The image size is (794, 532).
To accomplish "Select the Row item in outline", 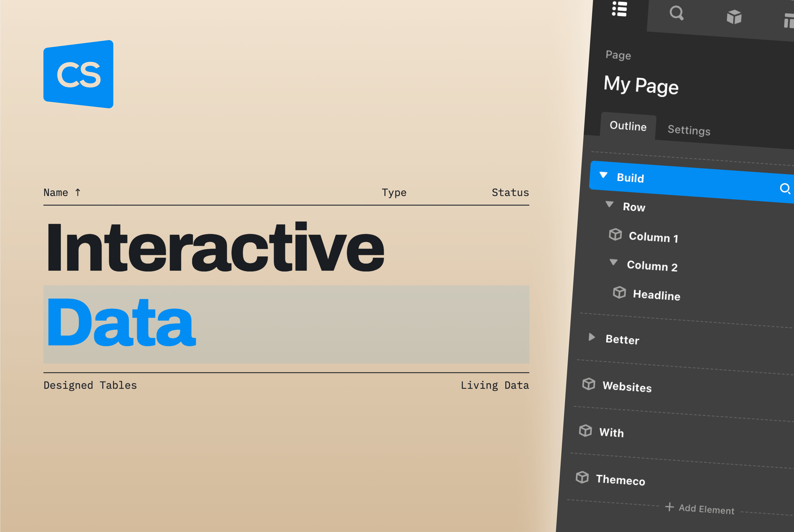I will click(x=634, y=207).
